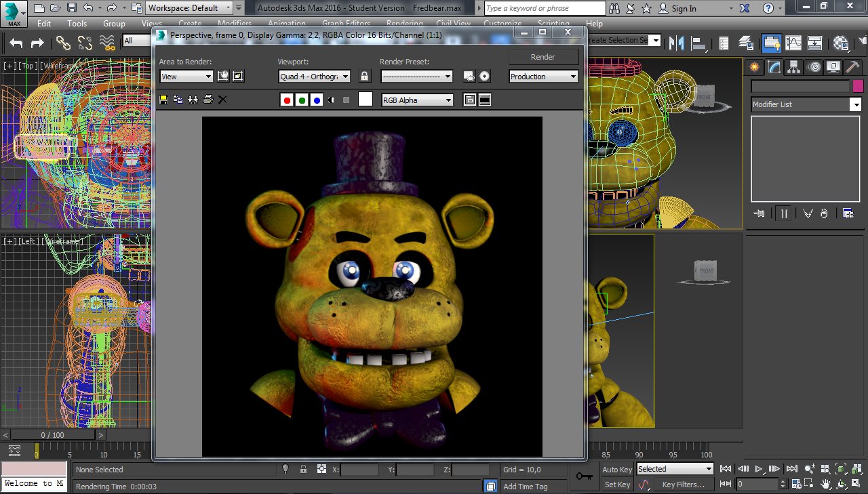
Task: Open the Group menu
Action: click(x=114, y=23)
